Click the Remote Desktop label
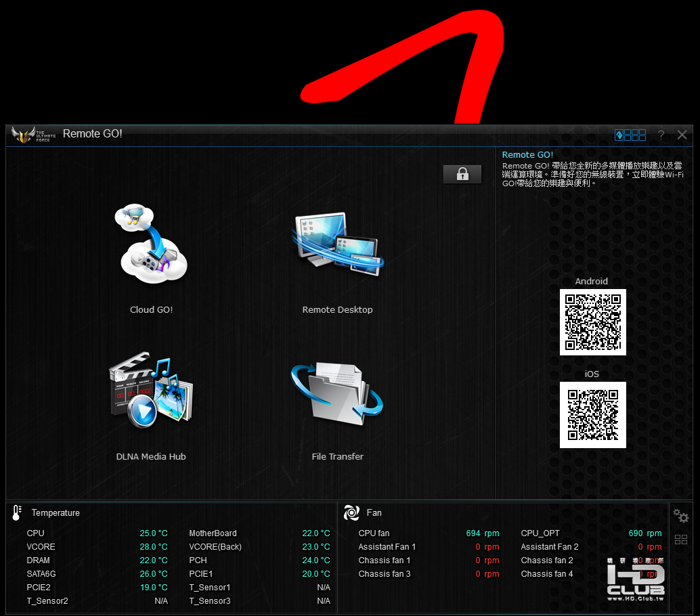Image resolution: width=700 pixels, height=616 pixels. click(x=338, y=310)
